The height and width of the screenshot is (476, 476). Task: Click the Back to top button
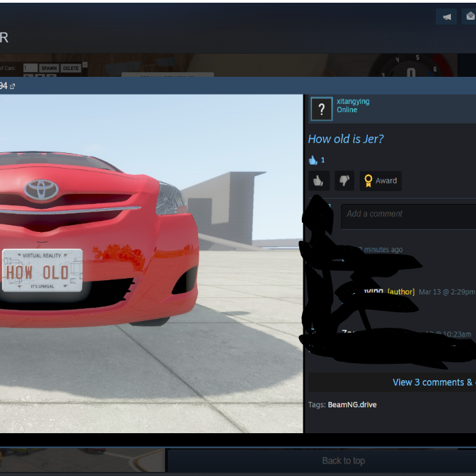343,461
